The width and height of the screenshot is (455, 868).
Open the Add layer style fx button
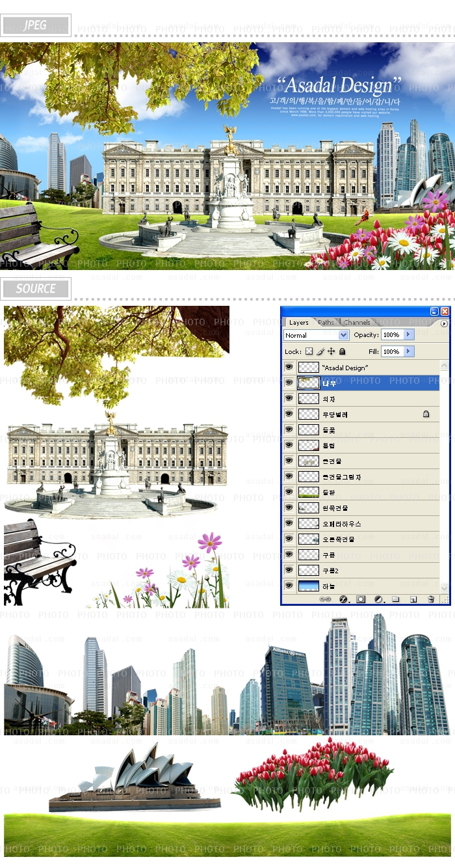click(344, 599)
